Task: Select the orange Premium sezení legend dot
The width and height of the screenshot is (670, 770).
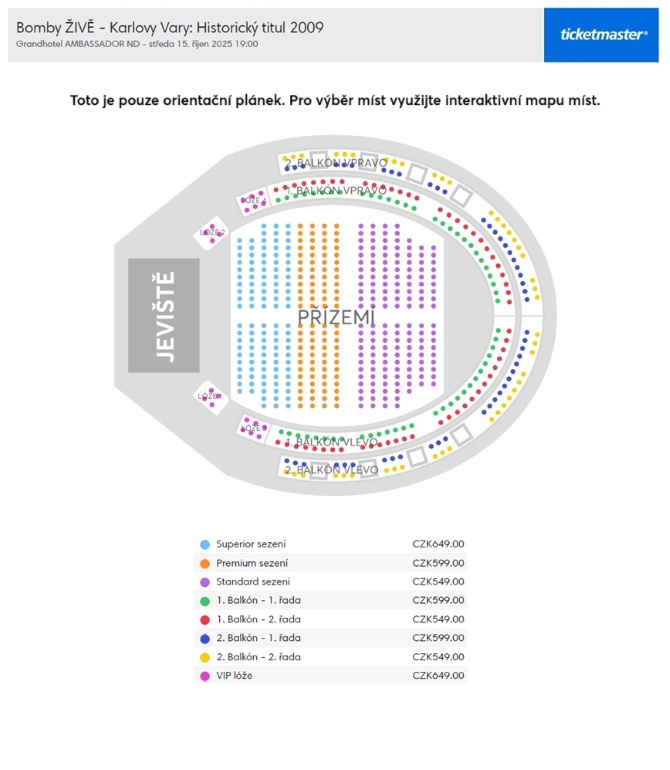Action: click(x=205, y=563)
